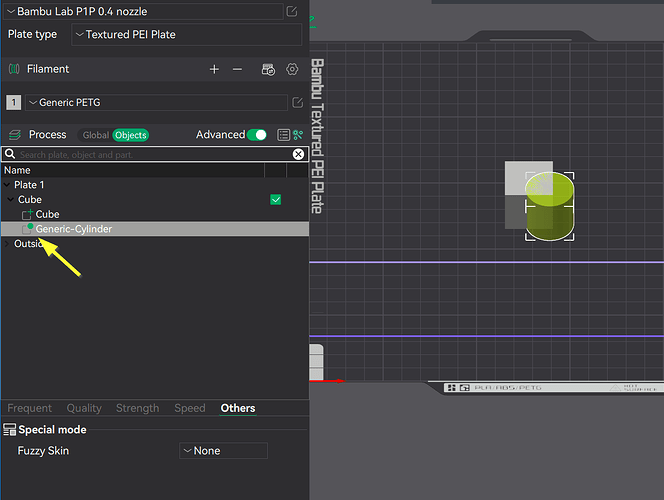The image size is (664, 500).
Task: Click the AMS filament sync icon
Action: (268, 69)
